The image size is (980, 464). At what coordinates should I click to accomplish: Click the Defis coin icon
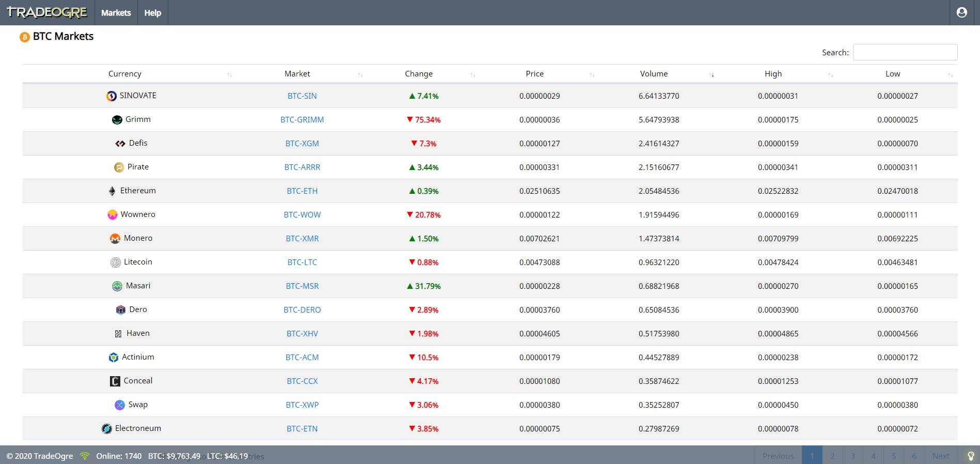120,144
